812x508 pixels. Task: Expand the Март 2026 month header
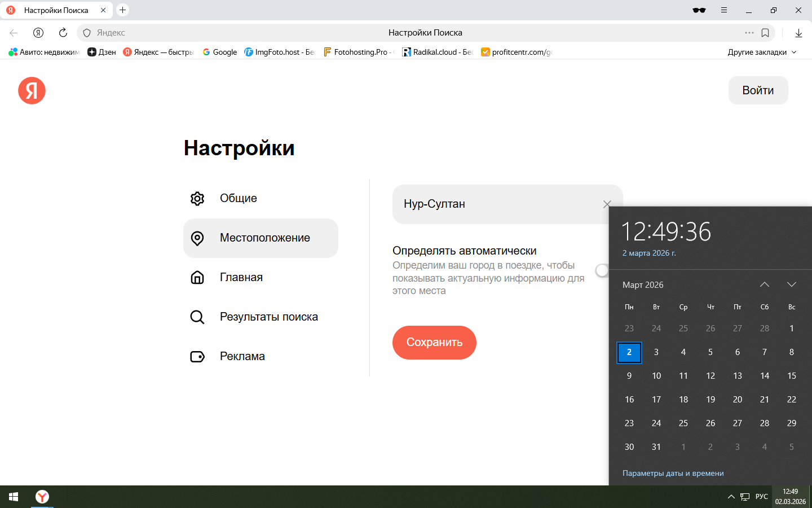[643, 285]
